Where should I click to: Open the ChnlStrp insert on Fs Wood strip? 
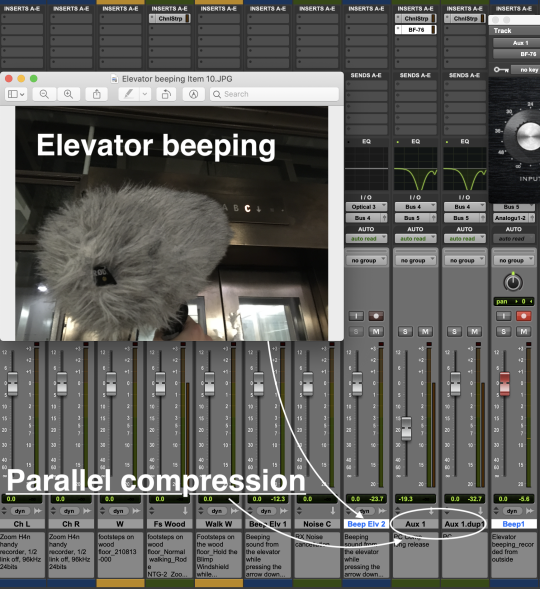(x=169, y=18)
